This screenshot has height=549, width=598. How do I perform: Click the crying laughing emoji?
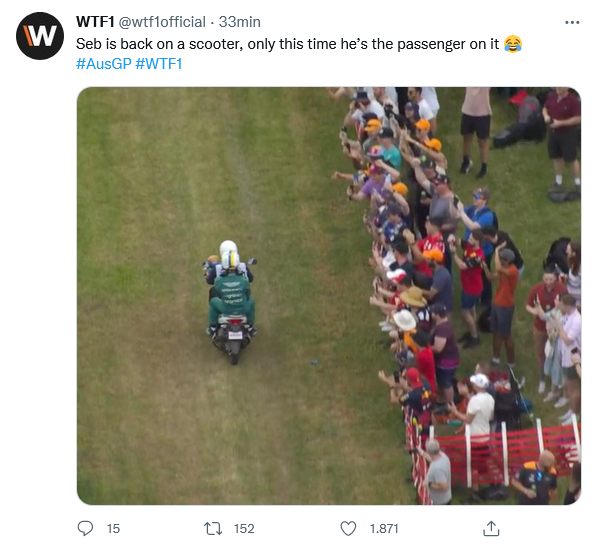(x=513, y=43)
